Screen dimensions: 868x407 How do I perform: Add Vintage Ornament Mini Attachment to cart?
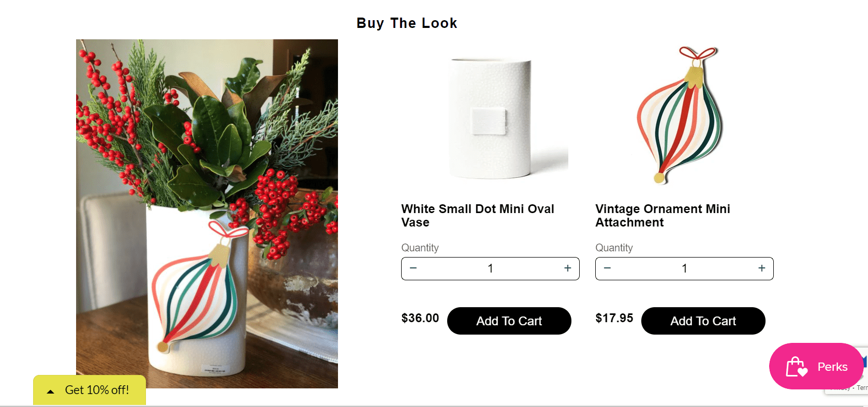(x=703, y=321)
